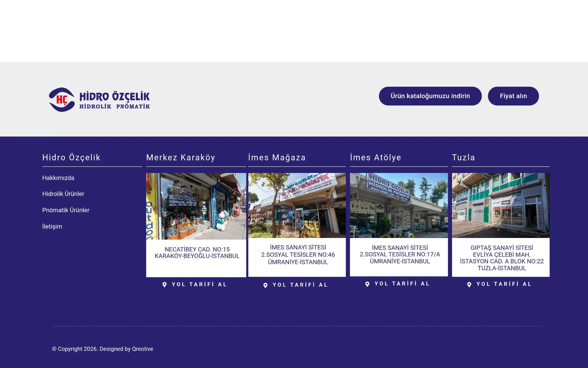588x368 pixels.
Task: Click the İmes Atölye heading
Action: coord(375,157)
